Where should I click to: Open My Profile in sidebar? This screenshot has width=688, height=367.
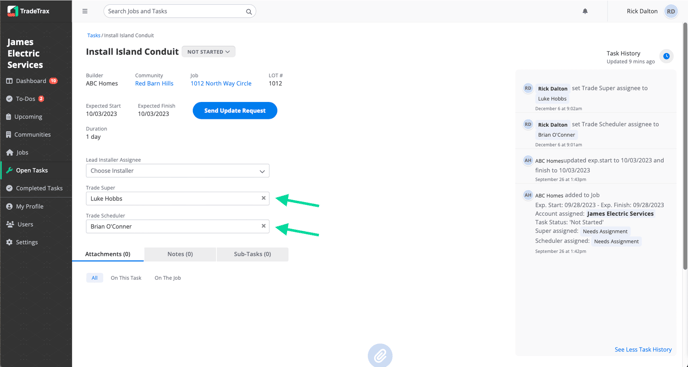click(29, 206)
